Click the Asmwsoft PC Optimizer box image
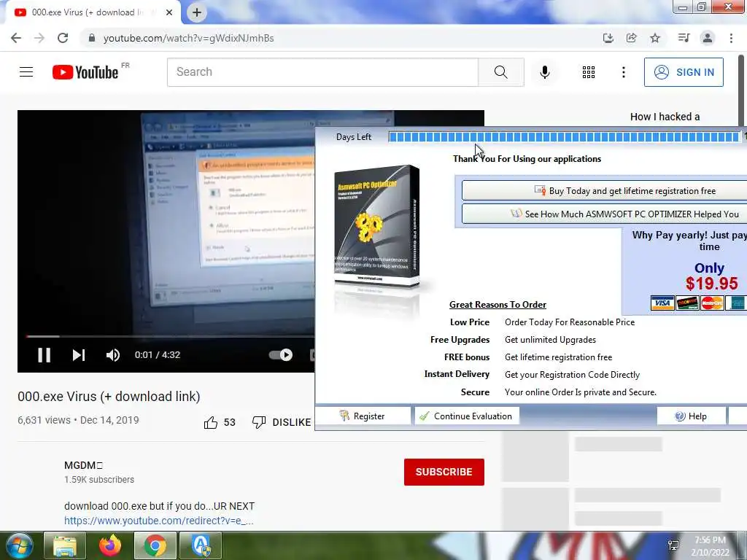Image resolution: width=747 pixels, height=560 pixels. 377,227
